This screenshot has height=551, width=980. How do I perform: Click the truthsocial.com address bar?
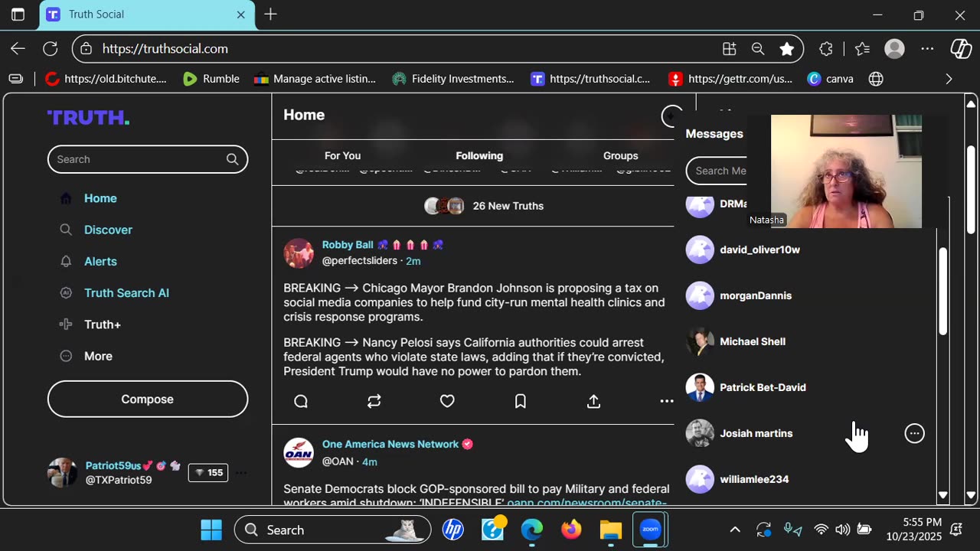[398, 48]
